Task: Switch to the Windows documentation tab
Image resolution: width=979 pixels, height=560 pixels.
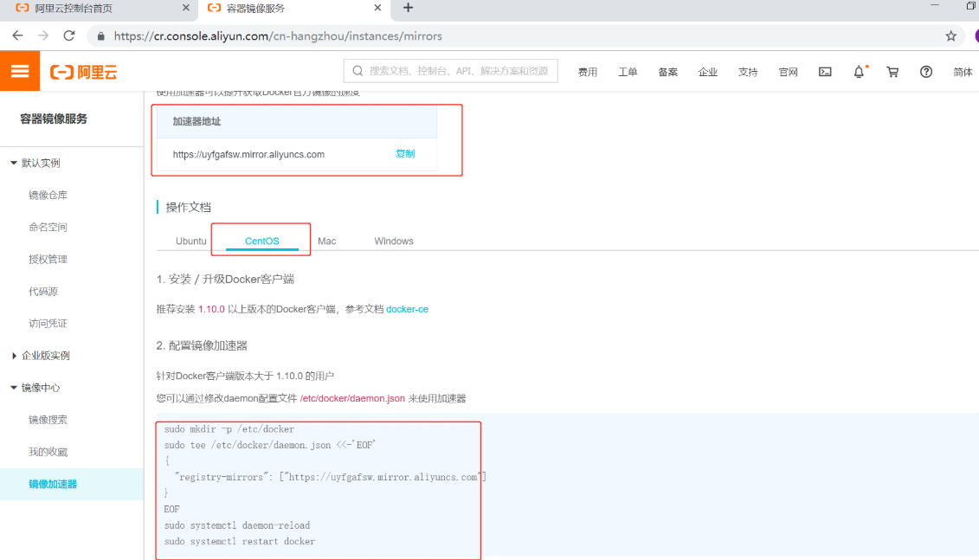Action: [x=393, y=241]
